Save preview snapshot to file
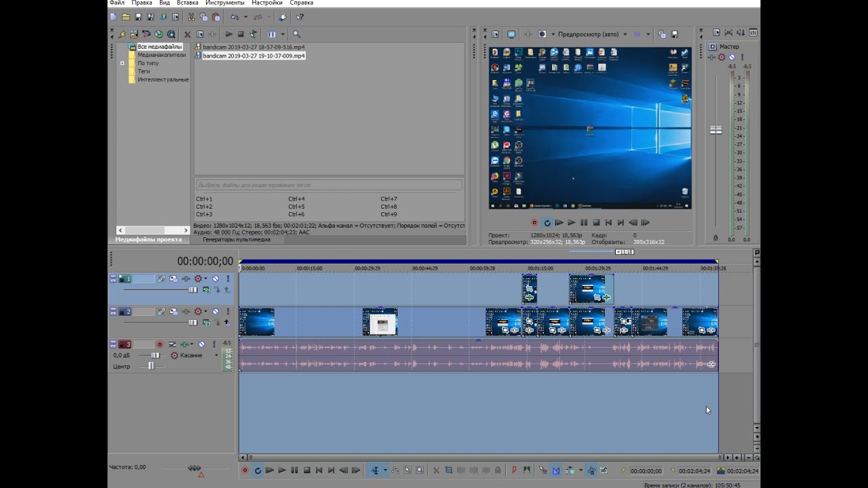This screenshot has height=488, width=868. [674, 34]
